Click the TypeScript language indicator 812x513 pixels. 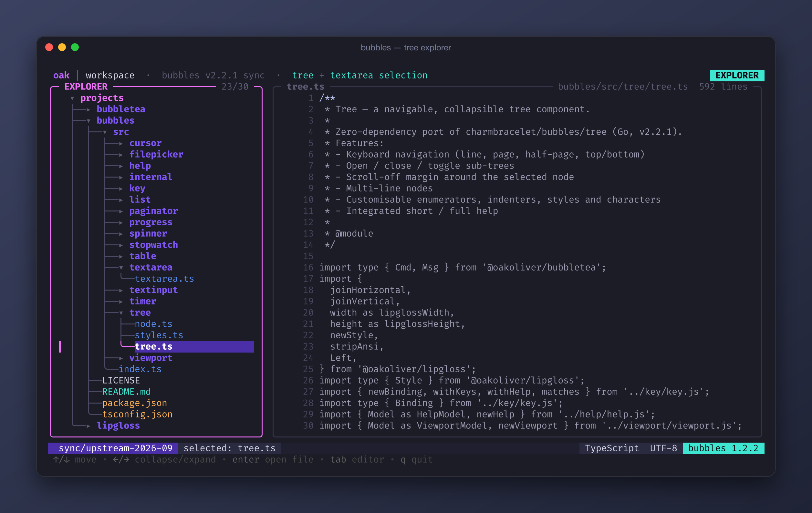coord(612,448)
